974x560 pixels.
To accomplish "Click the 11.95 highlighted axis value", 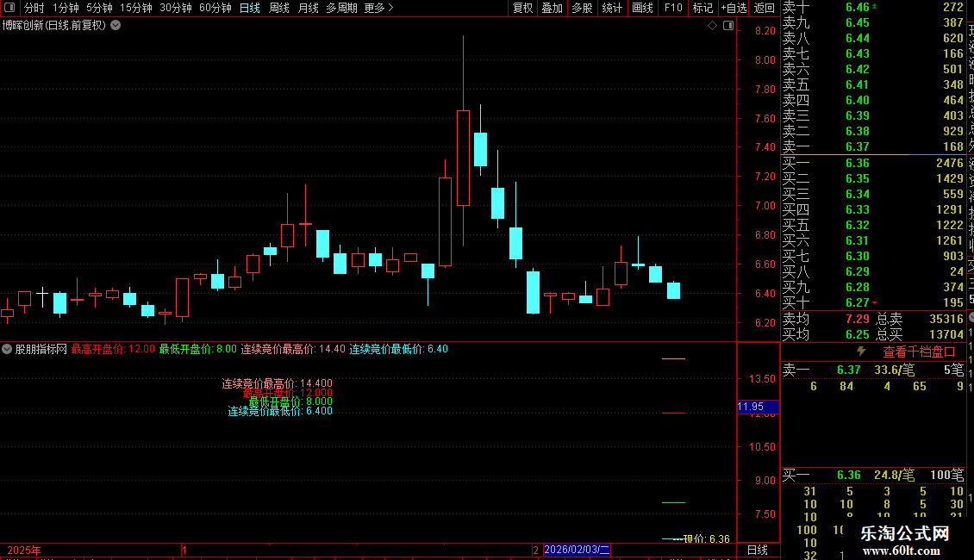I will point(758,407).
